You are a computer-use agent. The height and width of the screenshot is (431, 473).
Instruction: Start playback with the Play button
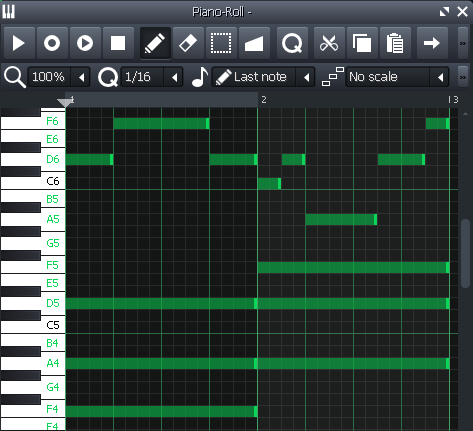(x=19, y=43)
